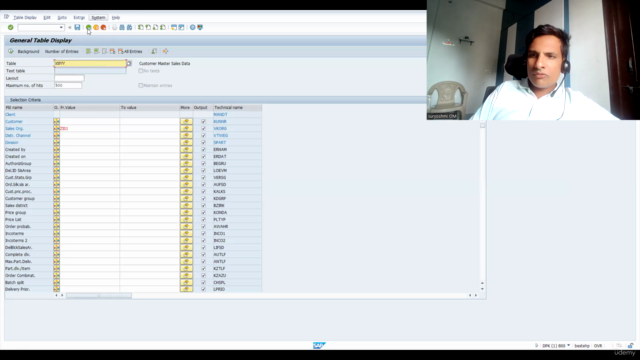Open the Edit menu
This screenshot has height=360, width=640.
coord(47,18)
